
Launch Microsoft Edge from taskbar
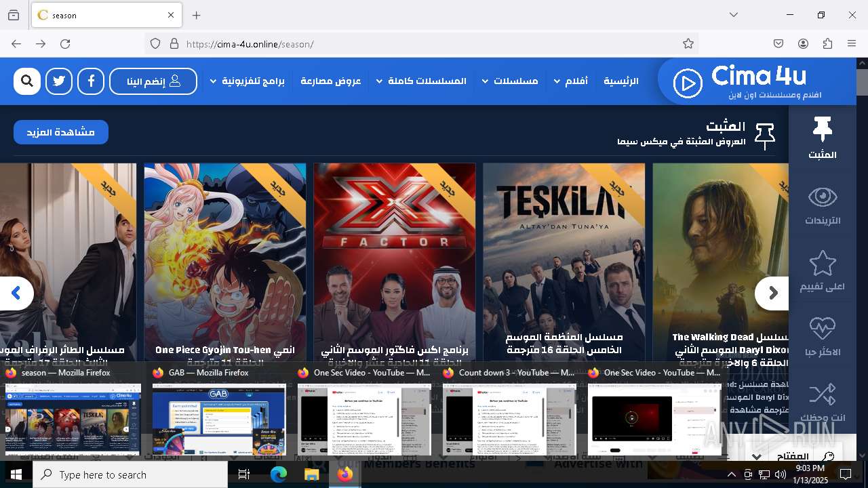[279, 474]
